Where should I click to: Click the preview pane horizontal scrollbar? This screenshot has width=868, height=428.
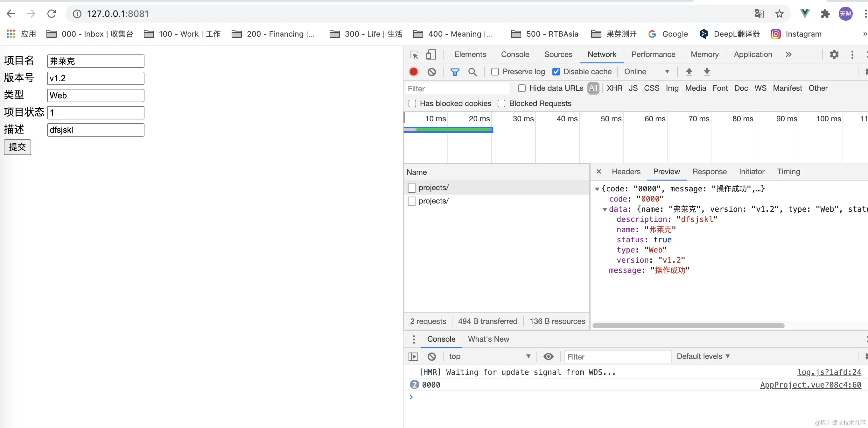(x=688, y=326)
